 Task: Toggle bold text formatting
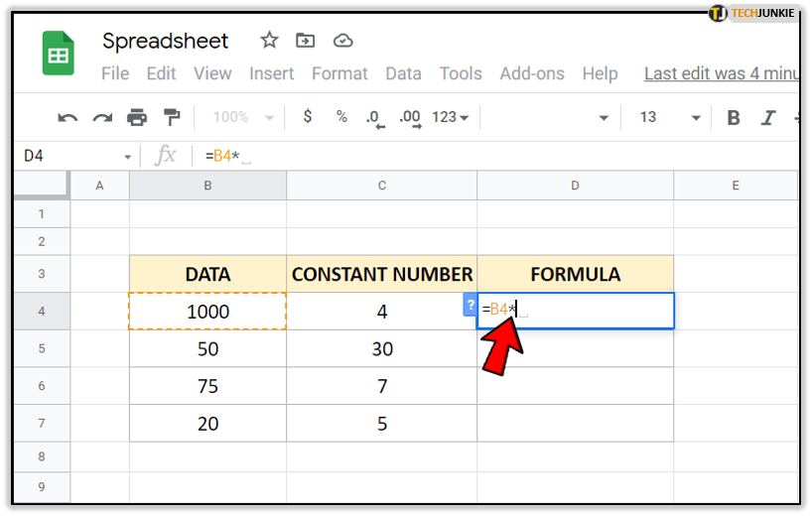tap(734, 118)
